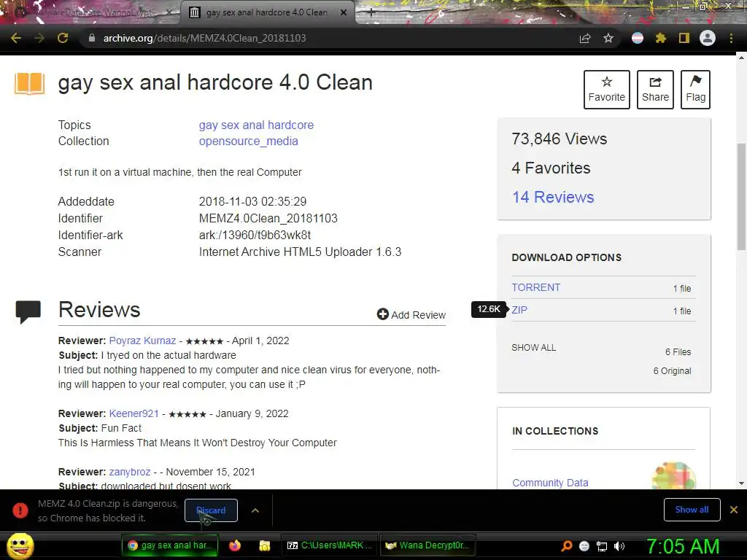
Task: Click the volume speaker tray icon
Action: click(x=619, y=546)
